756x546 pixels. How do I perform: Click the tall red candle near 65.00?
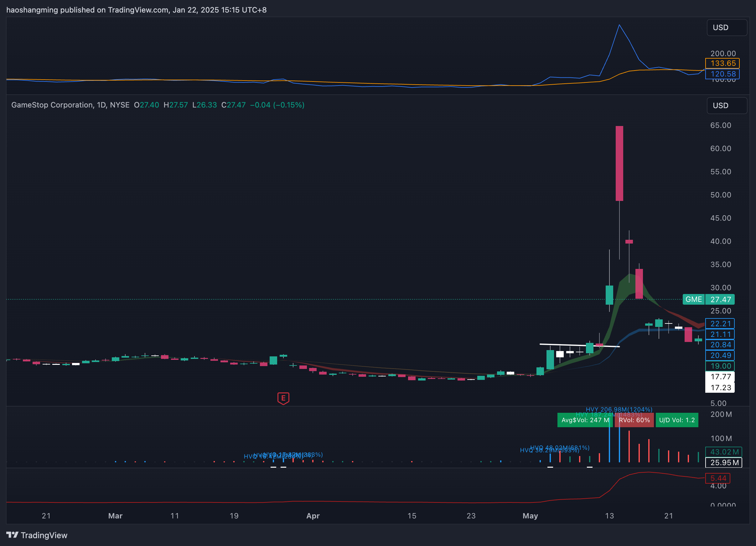[x=619, y=163]
